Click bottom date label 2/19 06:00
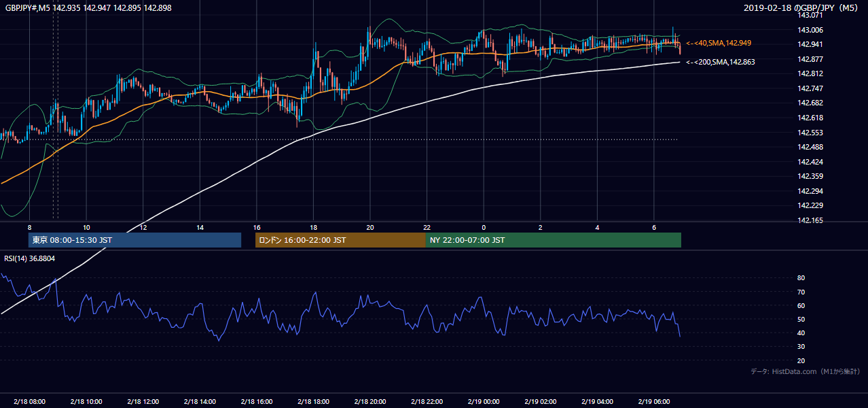868x408 pixels. tap(654, 401)
